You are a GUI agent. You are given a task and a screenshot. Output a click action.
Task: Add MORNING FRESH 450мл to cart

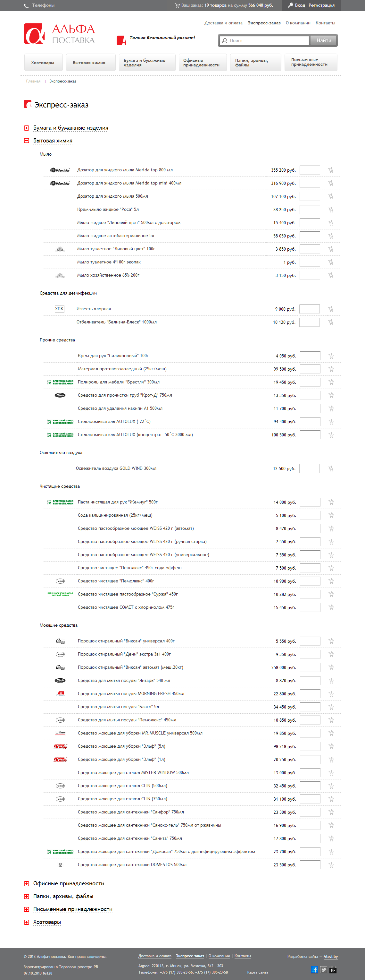[x=331, y=694]
